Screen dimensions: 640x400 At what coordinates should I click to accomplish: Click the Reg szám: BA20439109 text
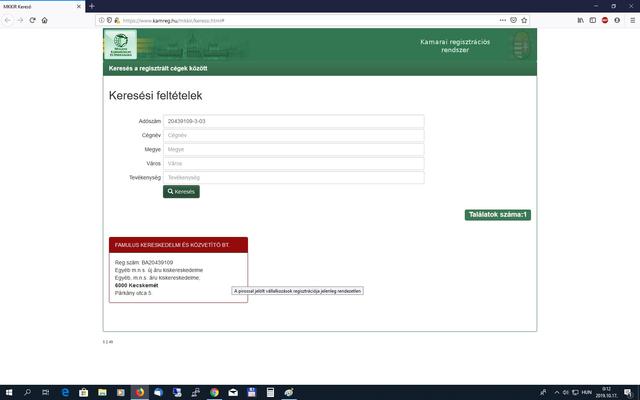[144, 262]
